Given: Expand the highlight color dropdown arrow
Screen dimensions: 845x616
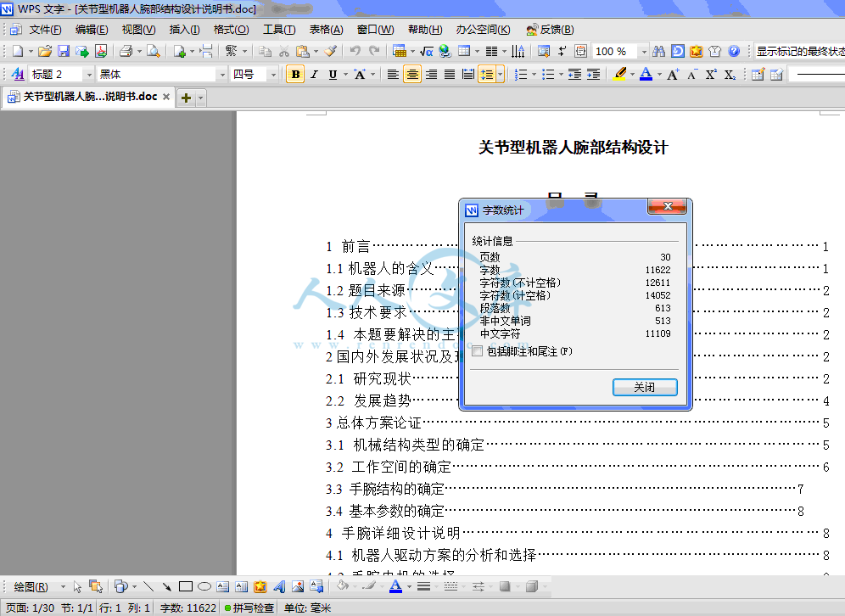Looking at the screenshot, I should click(x=632, y=75).
